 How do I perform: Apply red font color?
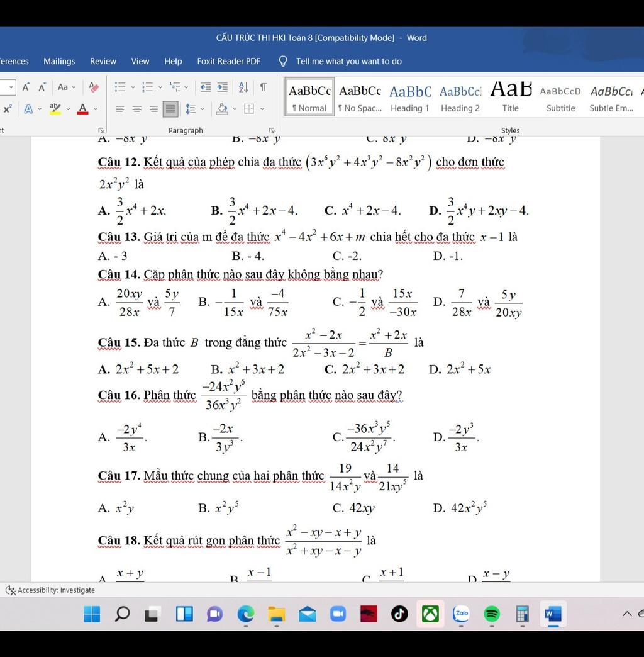point(83,109)
